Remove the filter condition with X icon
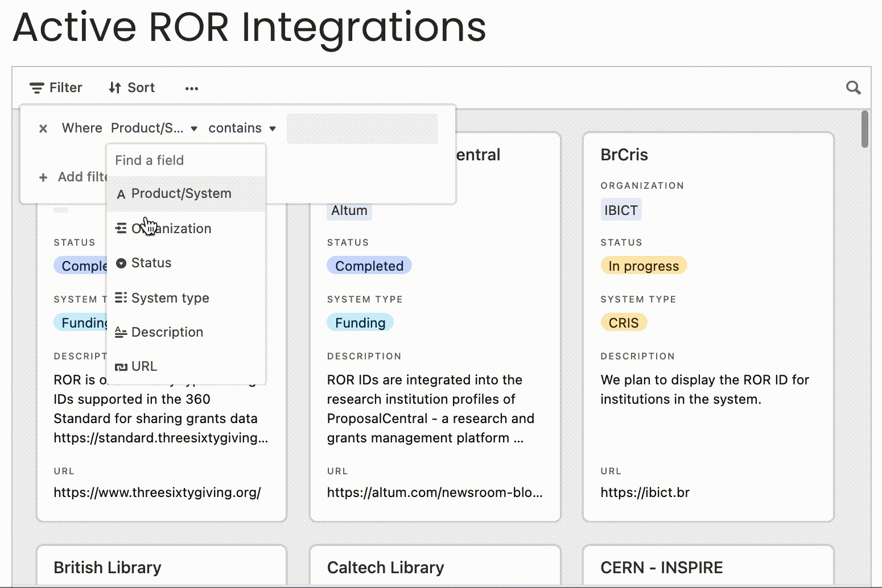The image size is (882, 588). tap(43, 129)
